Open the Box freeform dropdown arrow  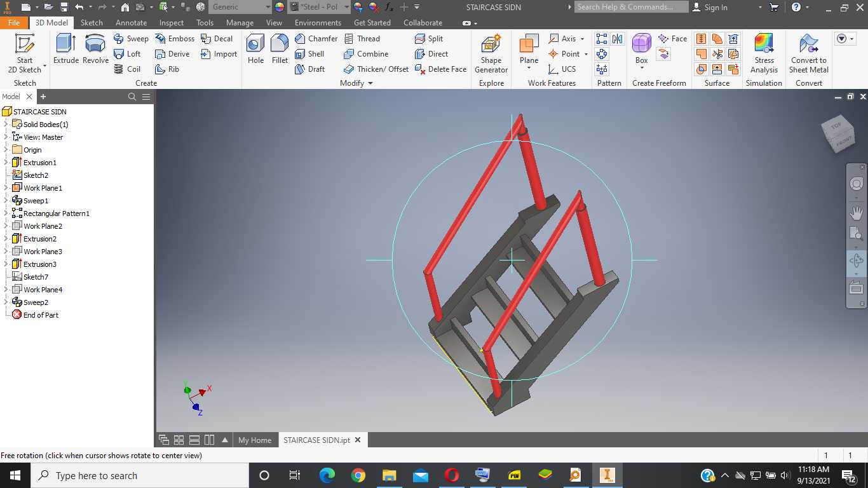click(x=641, y=68)
